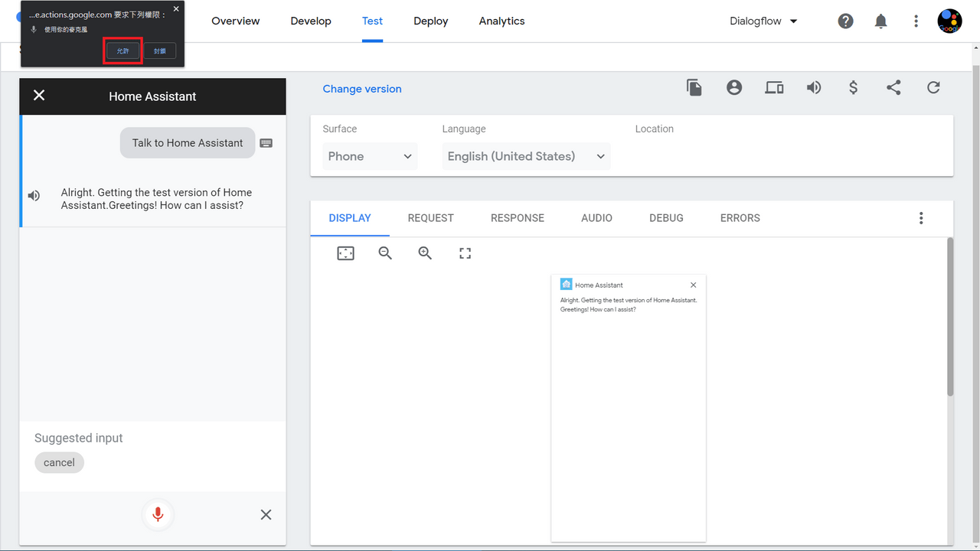Allow microphone permission in the popup
Viewport: 980px width, 551px height.
tap(122, 51)
